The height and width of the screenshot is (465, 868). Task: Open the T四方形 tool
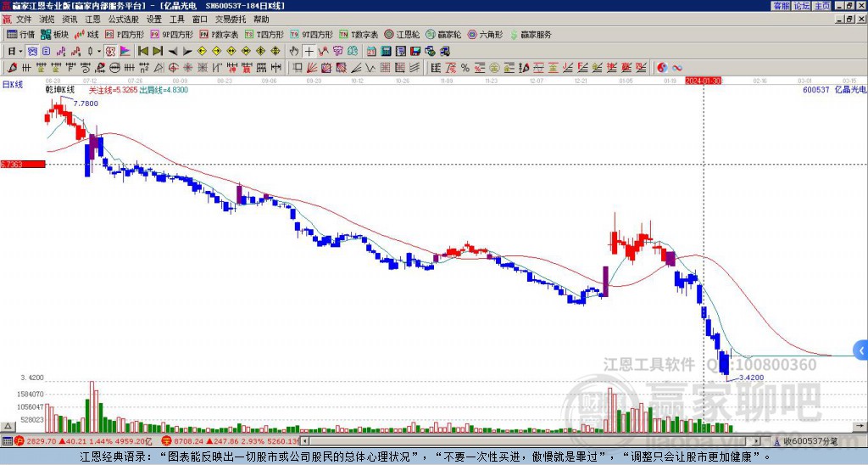(264, 34)
